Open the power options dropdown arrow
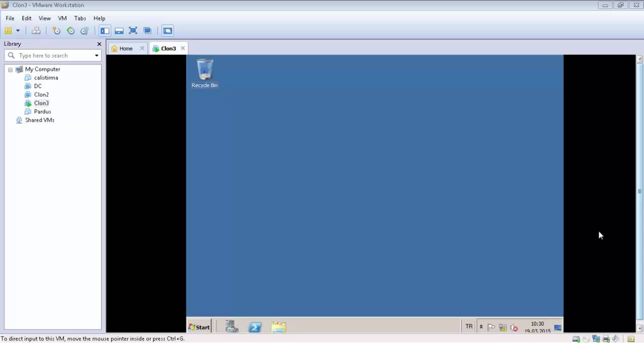This screenshot has width=644, height=343. point(18,31)
